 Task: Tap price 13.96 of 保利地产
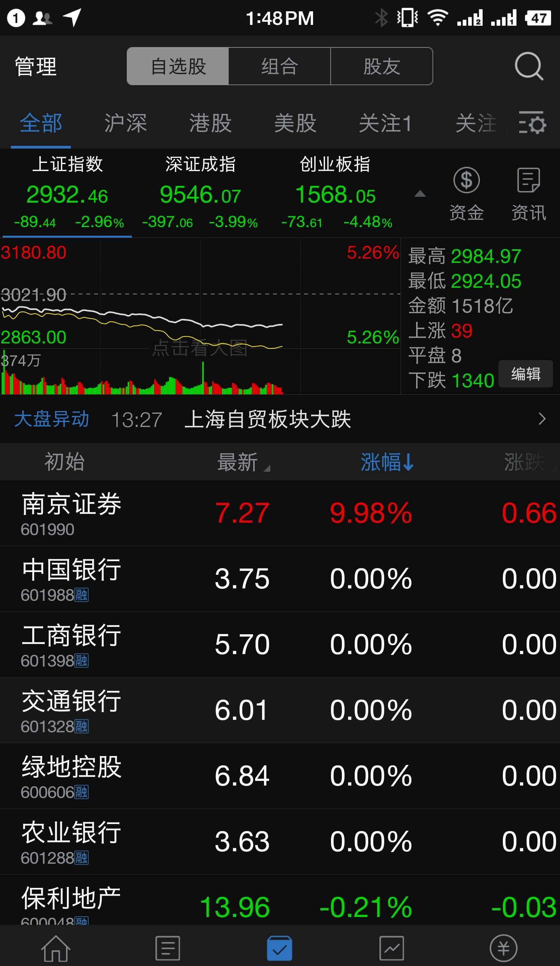point(234,907)
